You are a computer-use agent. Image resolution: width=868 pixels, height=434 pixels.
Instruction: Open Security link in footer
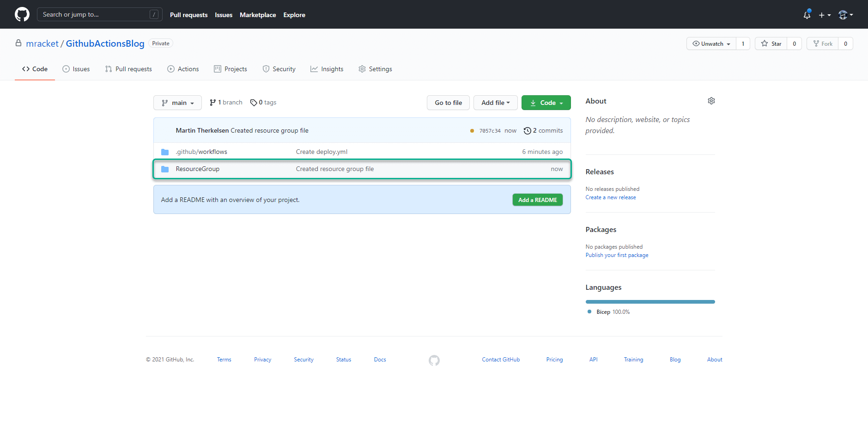pyautogui.click(x=303, y=360)
